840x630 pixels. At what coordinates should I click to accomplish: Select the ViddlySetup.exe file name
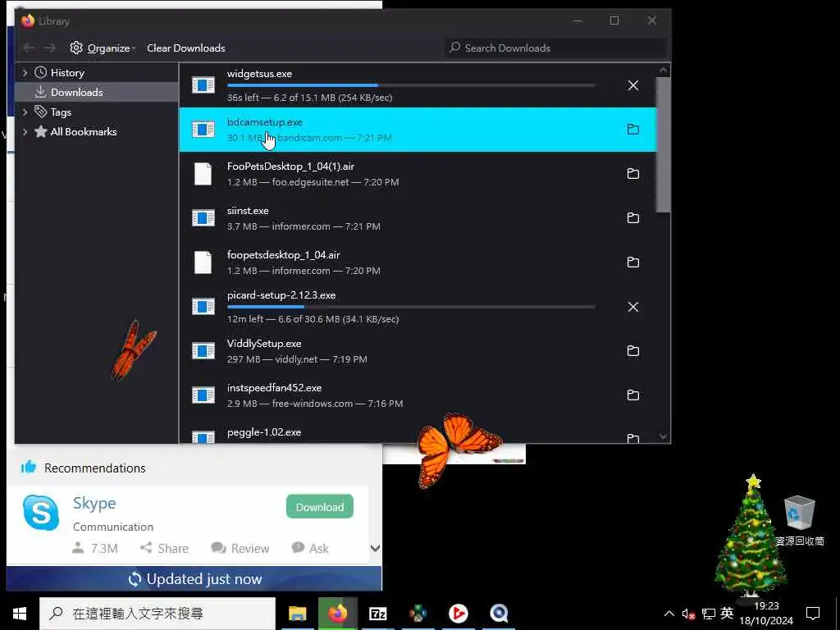[264, 344]
